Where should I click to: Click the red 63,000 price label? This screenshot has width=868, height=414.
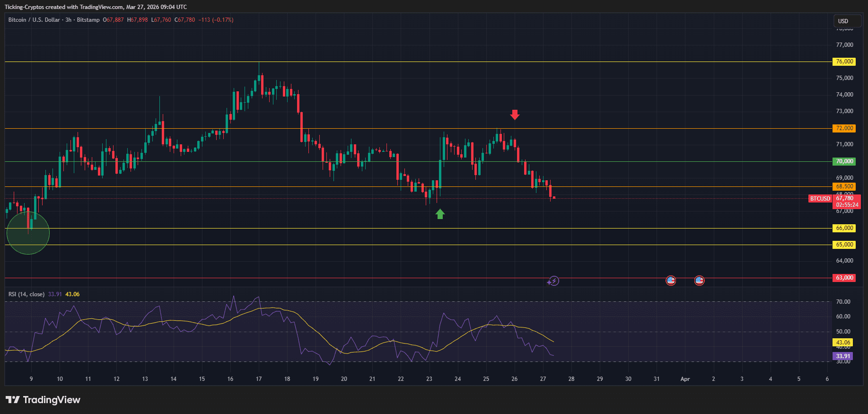(x=844, y=278)
